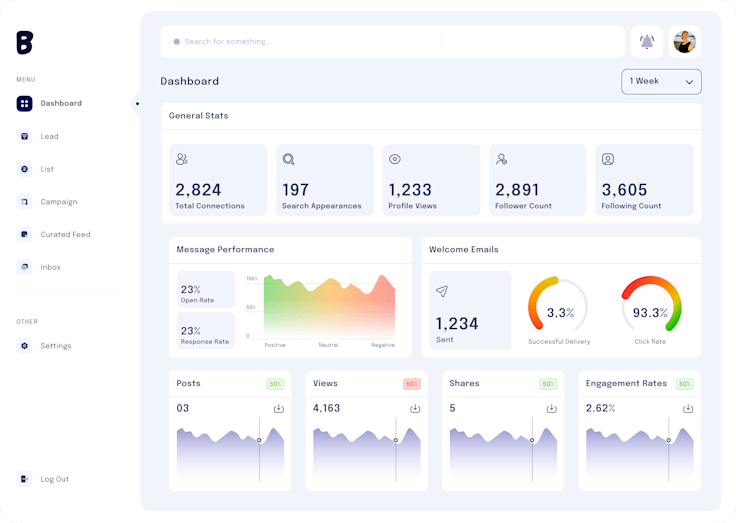This screenshot has height=523, width=736.
Task: Click the paper plane Sent icon
Action: (x=442, y=291)
